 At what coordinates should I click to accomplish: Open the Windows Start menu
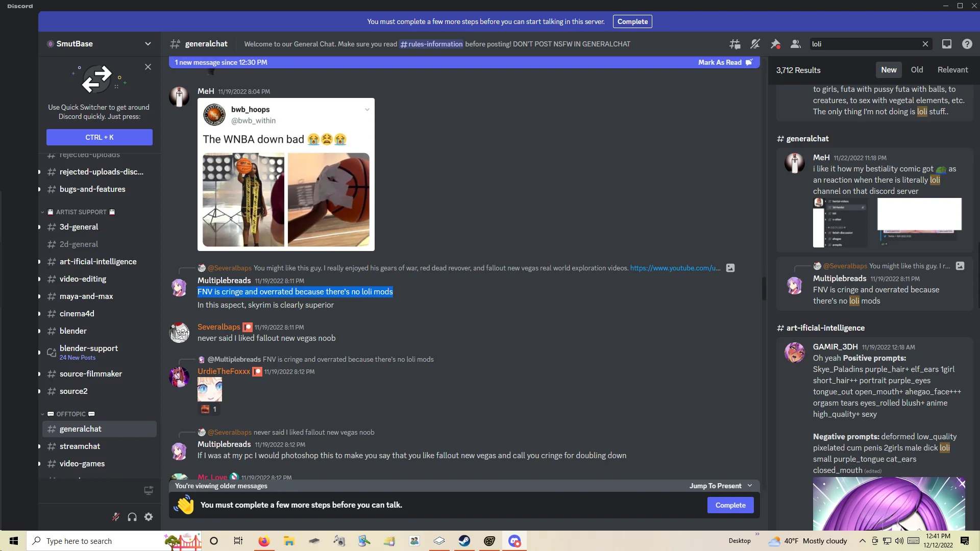(14, 541)
